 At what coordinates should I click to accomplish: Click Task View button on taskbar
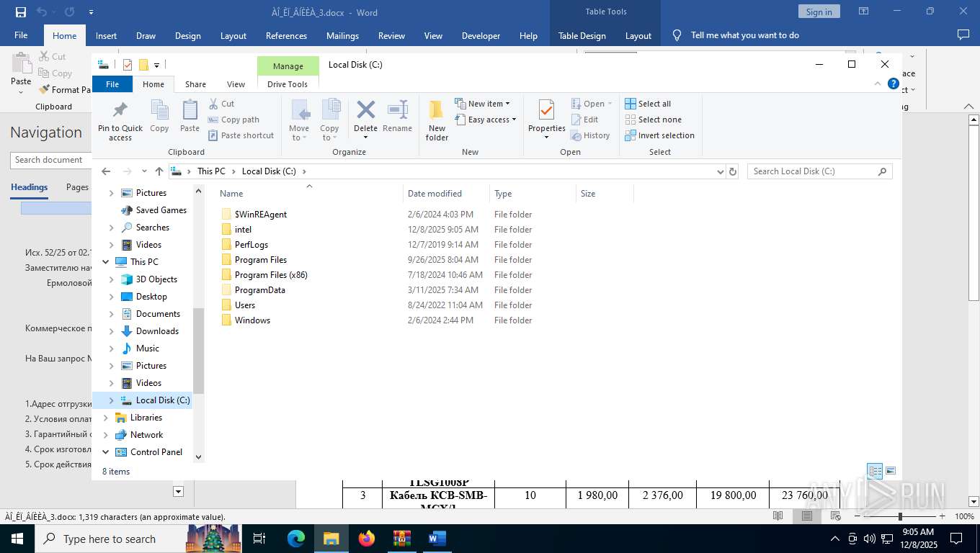coord(259,539)
